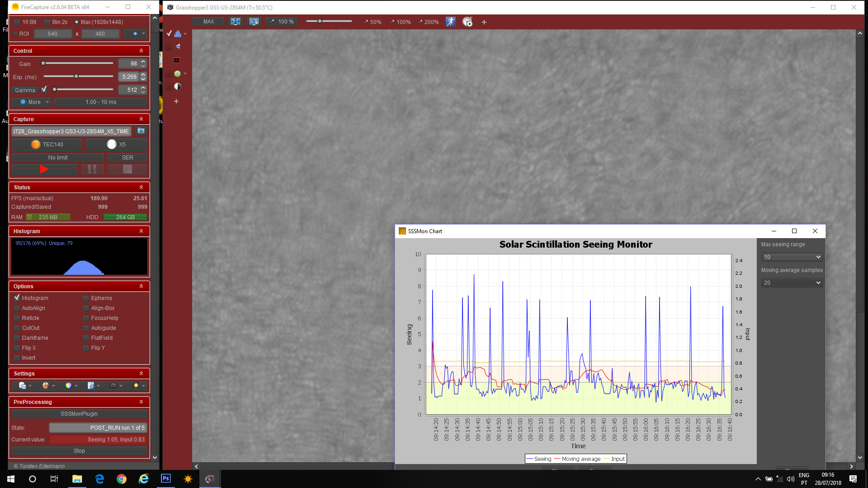Select Max (1928x1448) radio button
Image resolution: width=868 pixels, height=488 pixels.
point(76,22)
